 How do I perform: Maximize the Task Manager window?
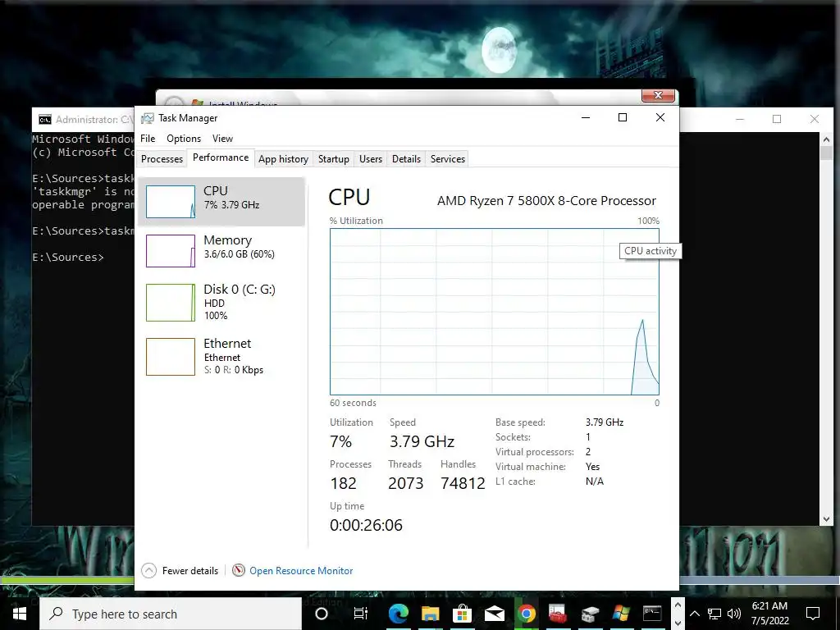(x=623, y=117)
